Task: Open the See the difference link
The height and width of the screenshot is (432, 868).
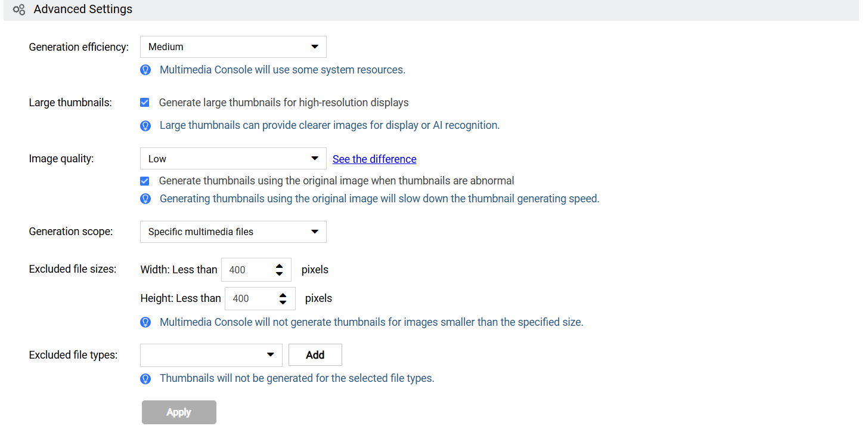Action: coord(374,159)
